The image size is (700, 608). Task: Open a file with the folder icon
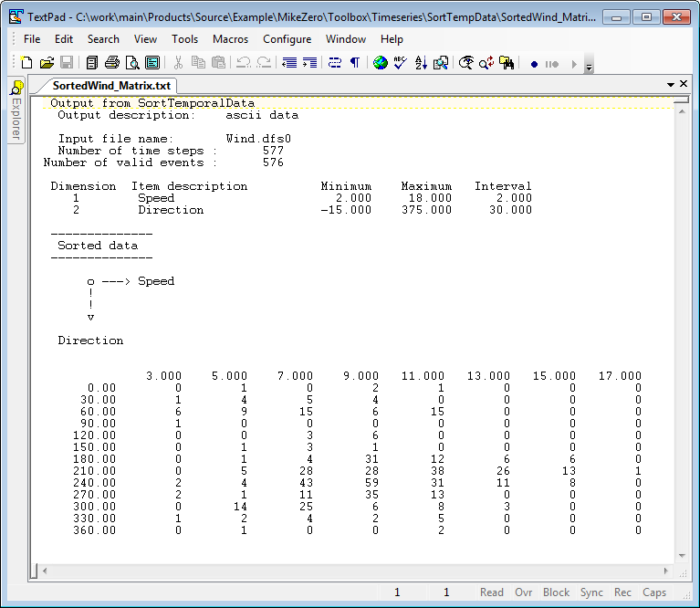pos(47,63)
